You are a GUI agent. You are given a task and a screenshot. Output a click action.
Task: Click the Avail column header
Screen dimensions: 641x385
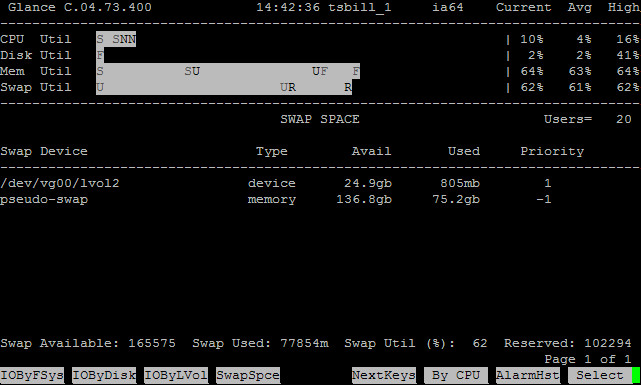tap(372, 151)
